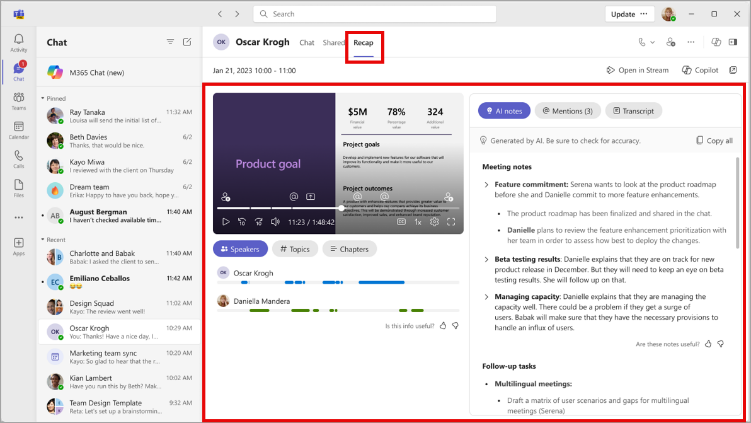Click the video progress slider handle
The width and height of the screenshot is (751, 423).
point(341,208)
